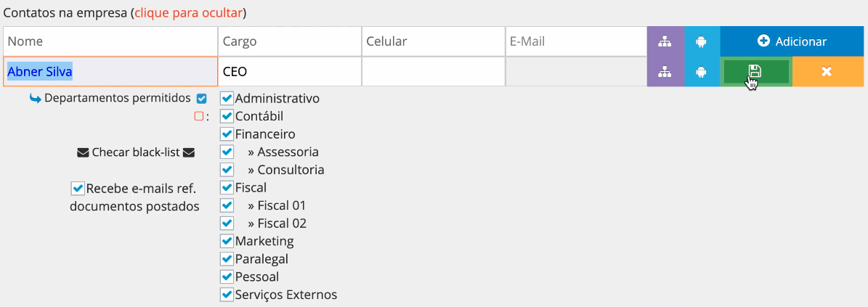Click the 'clique para ocultar' link
The width and height of the screenshot is (868, 307).
(188, 13)
